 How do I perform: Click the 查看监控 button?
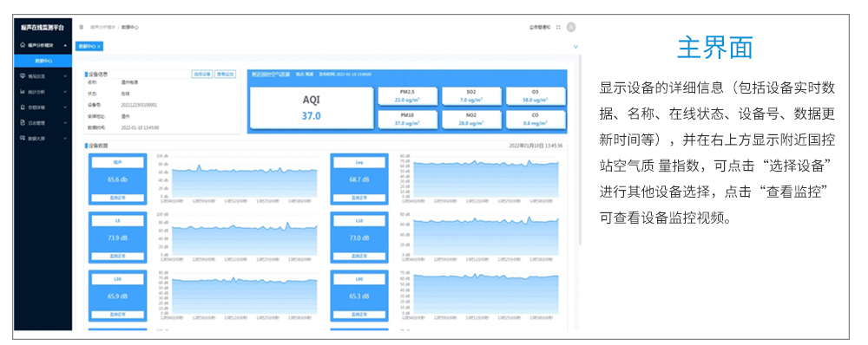226,74
